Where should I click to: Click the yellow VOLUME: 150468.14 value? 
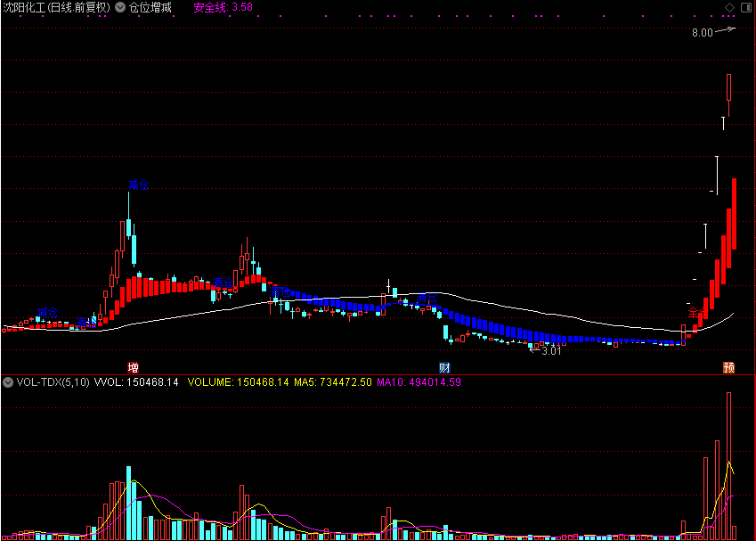tap(238, 382)
